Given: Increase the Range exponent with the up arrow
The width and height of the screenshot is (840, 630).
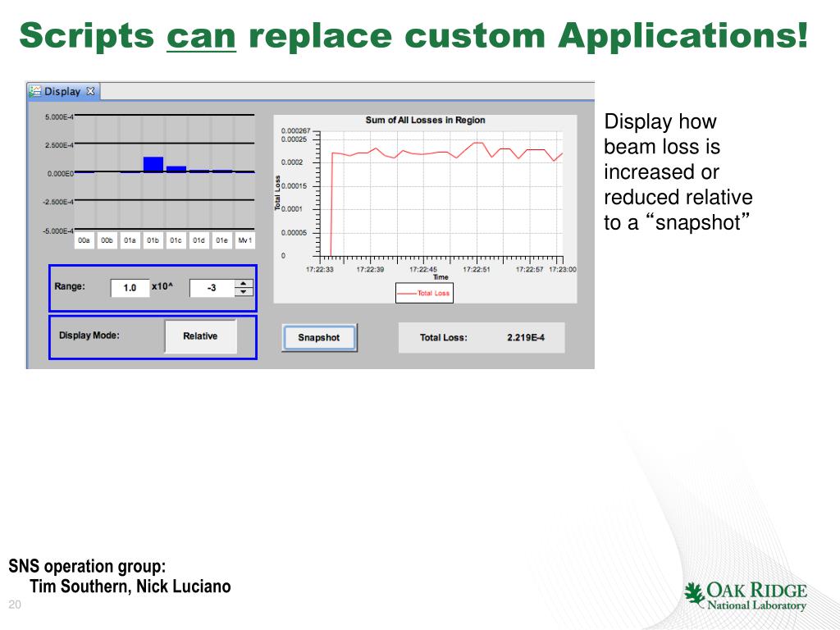Looking at the screenshot, I should pos(244,284).
